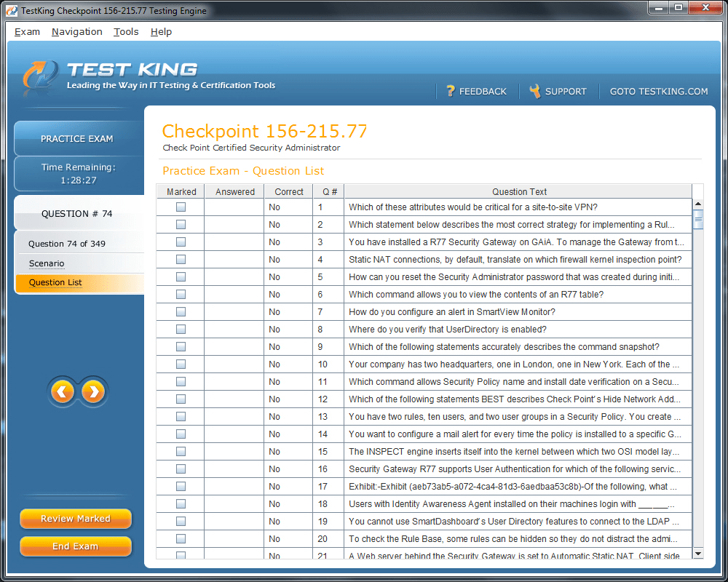Screen dimensions: 728x582
Task: Open the SUPPORT link
Action: 566,92
